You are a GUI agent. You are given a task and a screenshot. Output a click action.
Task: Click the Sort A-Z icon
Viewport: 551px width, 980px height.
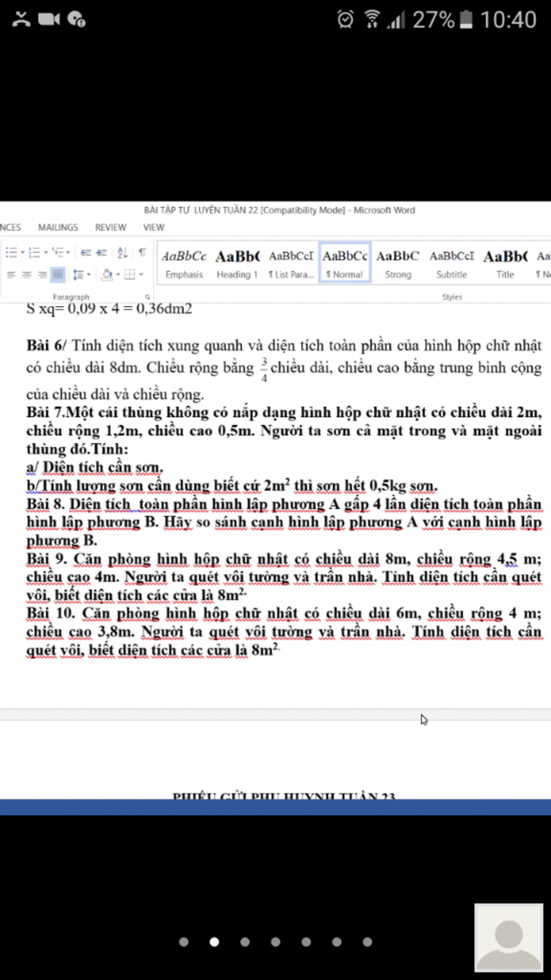click(122, 252)
